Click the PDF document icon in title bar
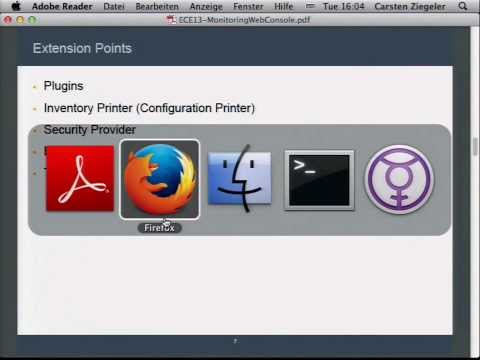Screen dimensions: 480x360 (171, 20)
